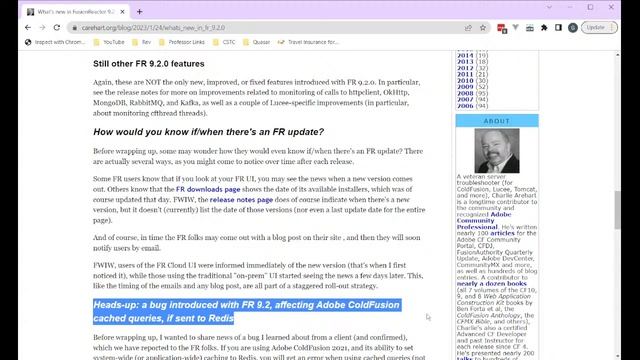Share this page from the address bar
The width and height of the screenshot is (640, 360).
468,28
